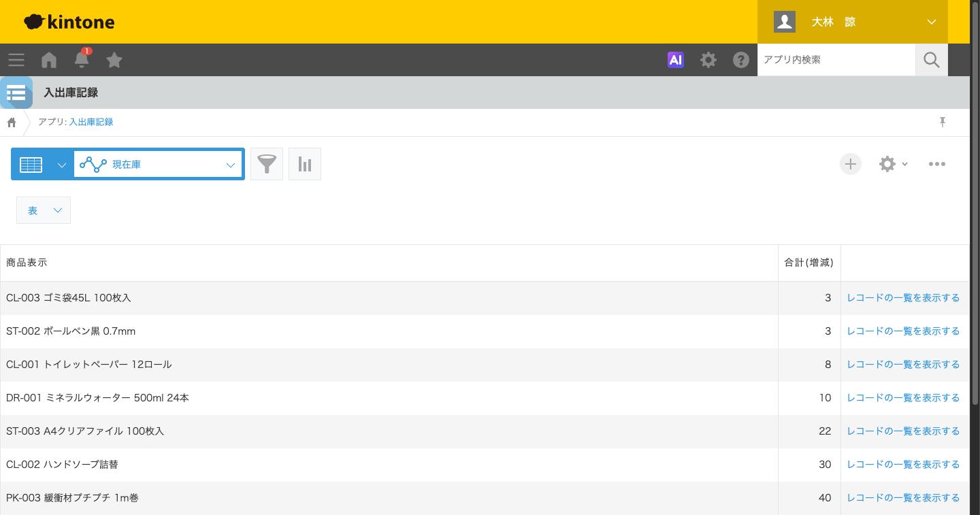The width and height of the screenshot is (980, 515).
Task: Click the total value 22
Action: click(x=825, y=431)
